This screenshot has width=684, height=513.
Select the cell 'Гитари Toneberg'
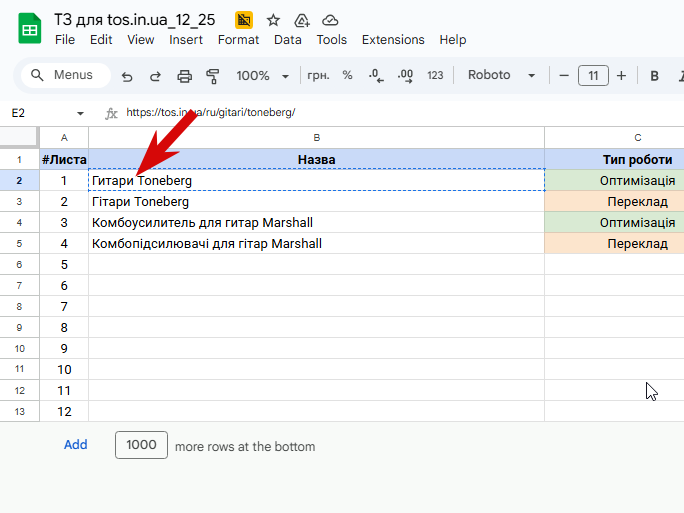tap(317, 180)
